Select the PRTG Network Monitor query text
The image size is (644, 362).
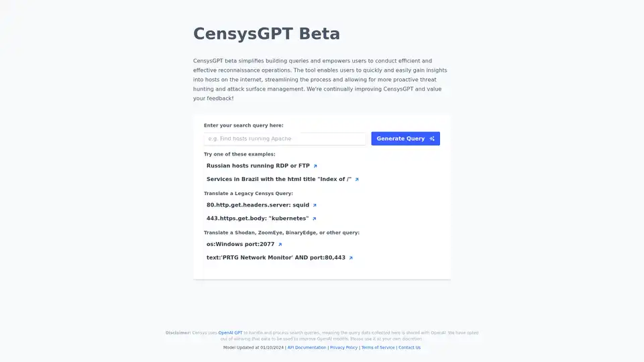(x=276, y=257)
